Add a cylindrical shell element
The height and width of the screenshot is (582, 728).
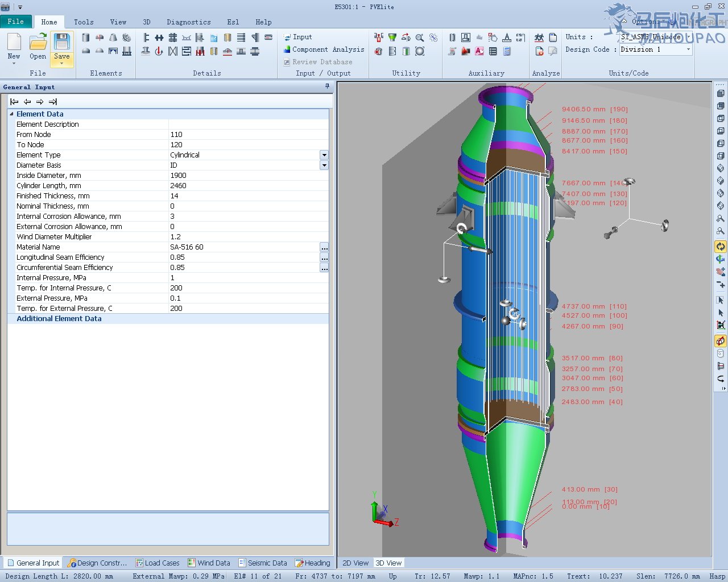86,38
